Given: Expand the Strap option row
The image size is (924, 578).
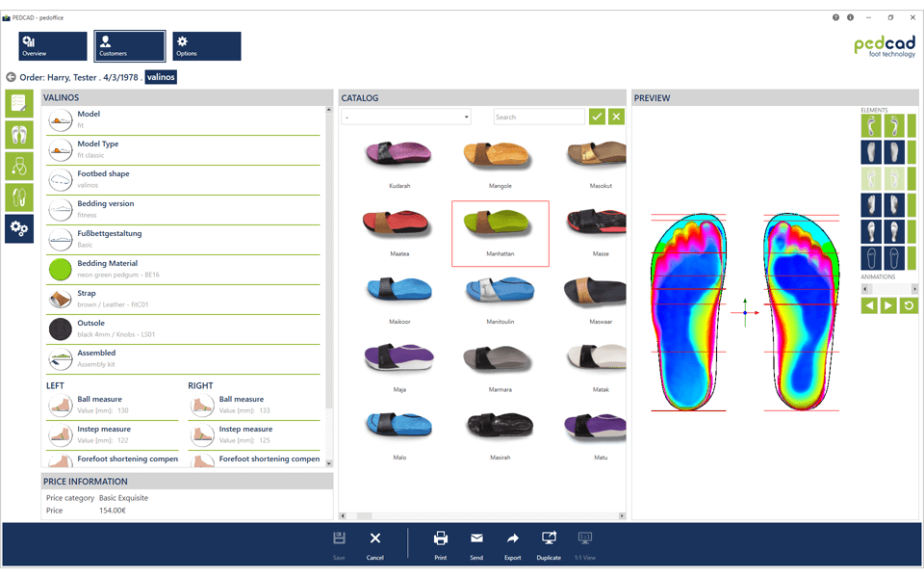Looking at the screenshot, I should pos(183,299).
